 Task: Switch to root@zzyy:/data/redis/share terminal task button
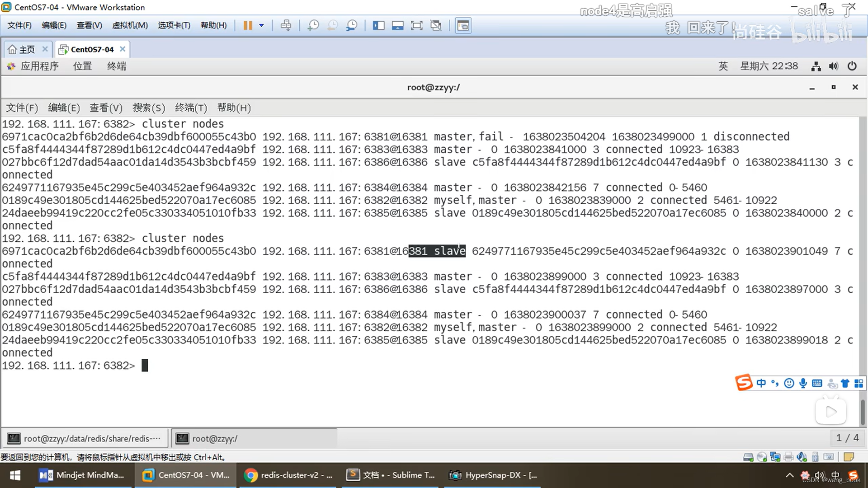pos(85,438)
